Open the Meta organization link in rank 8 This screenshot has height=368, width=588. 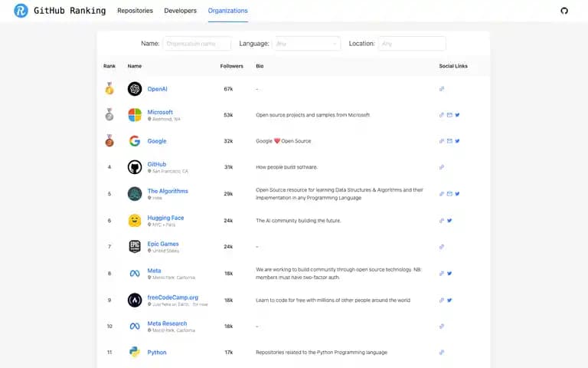(154, 271)
